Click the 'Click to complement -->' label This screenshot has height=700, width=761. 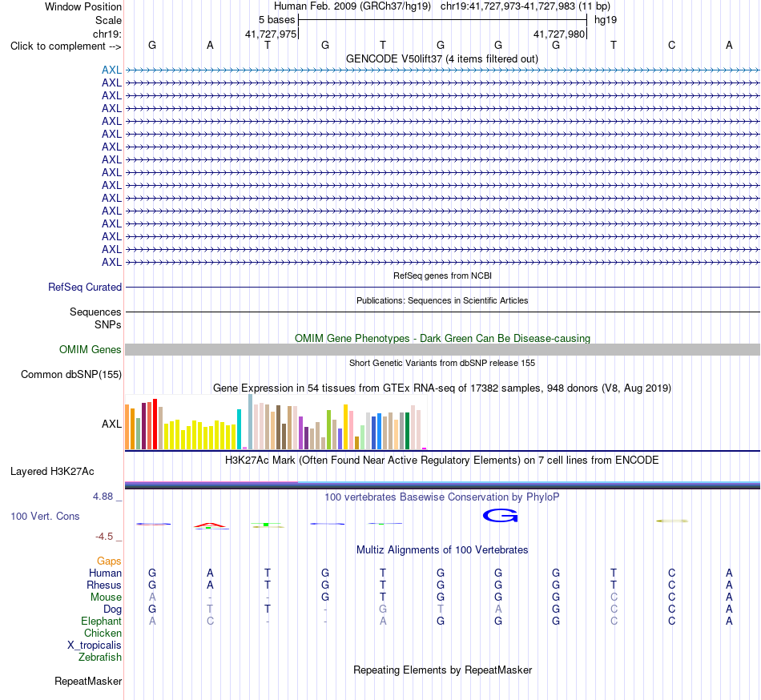[66, 46]
